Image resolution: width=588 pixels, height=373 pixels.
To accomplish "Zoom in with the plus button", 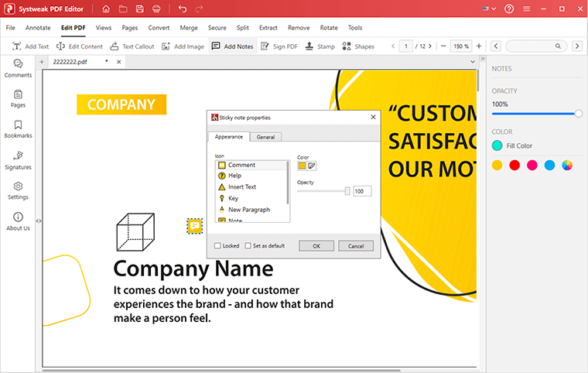I will (x=478, y=46).
